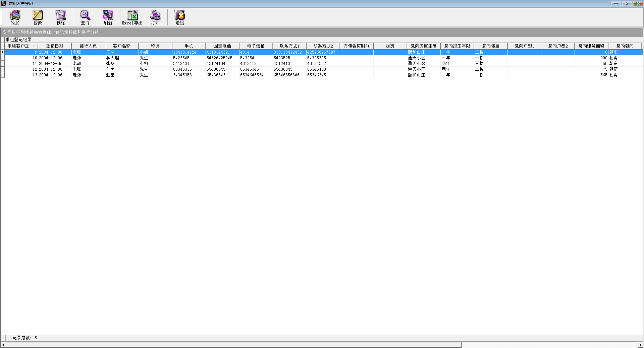Click the 添加 (Add) toolbar icon

[15, 17]
